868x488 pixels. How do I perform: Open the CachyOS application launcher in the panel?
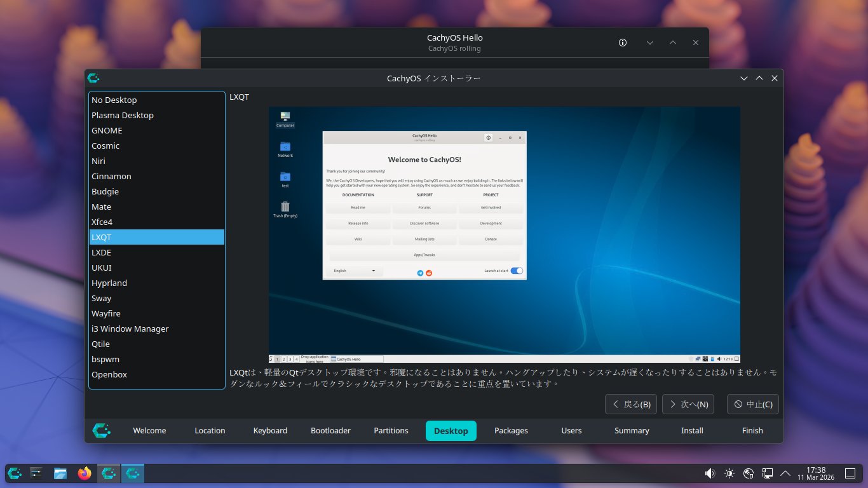click(15, 473)
